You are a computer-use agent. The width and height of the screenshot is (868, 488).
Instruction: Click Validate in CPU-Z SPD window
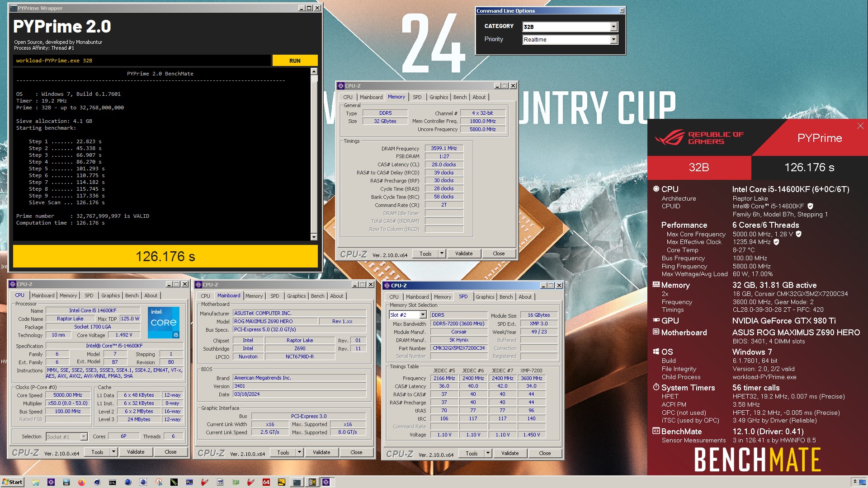(x=510, y=453)
